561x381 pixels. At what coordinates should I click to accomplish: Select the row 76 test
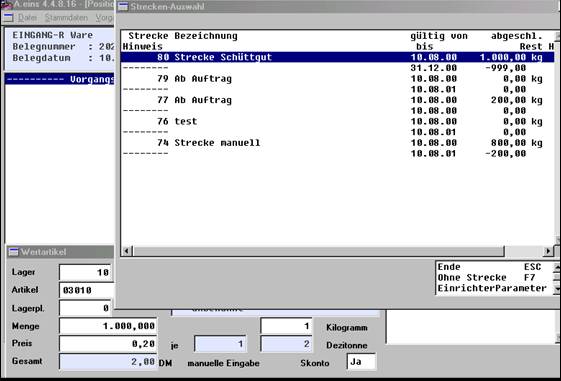click(x=337, y=122)
